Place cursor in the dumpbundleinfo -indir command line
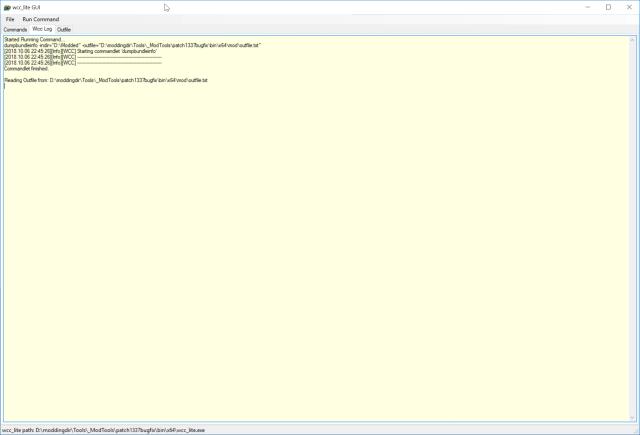This screenshot has height=435, width=640. [x=130, y=45]
